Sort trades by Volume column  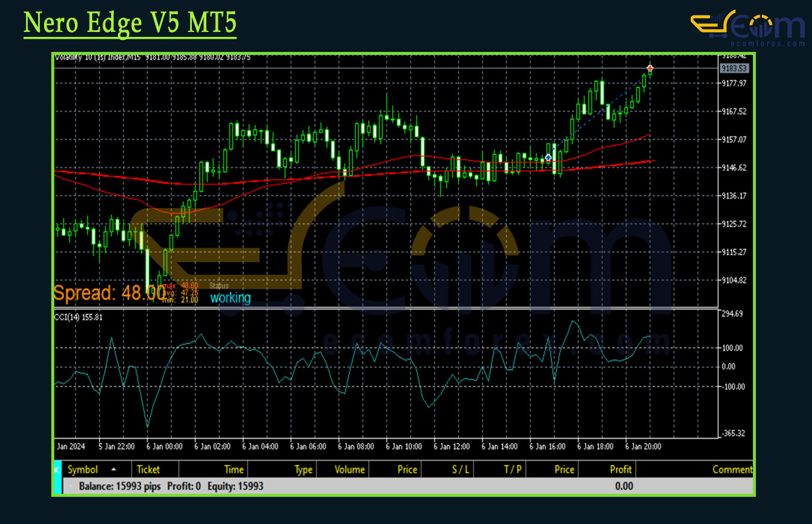349,470
